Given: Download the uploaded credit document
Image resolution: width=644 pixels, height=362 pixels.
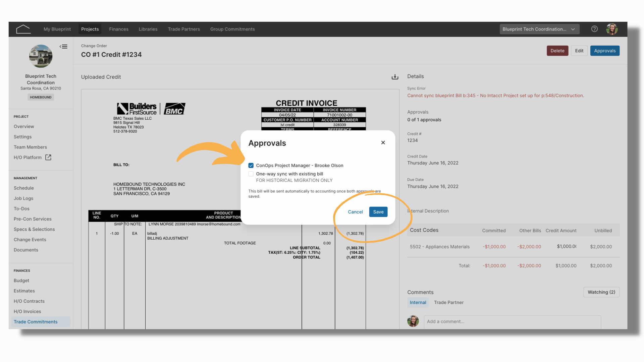Looking at the screenshot, I should point(395,77).
